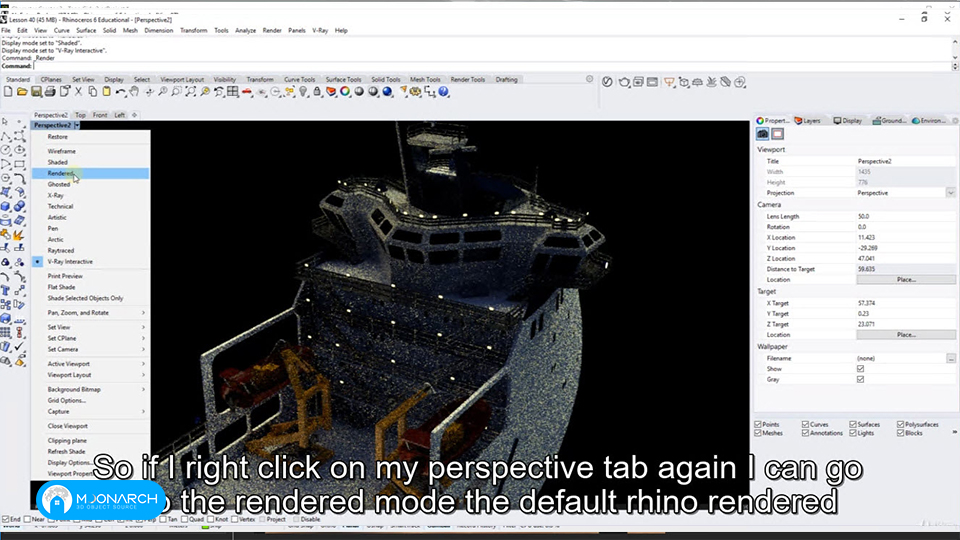Click the V-Ray dome light icon
960x540 pixels.
pyautogui.click(x=697, y=82)
